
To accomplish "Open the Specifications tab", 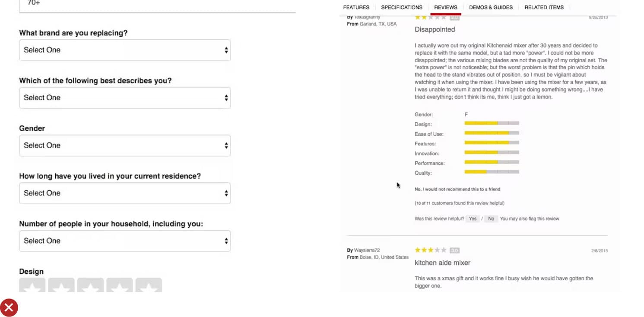I will (402, 7).
